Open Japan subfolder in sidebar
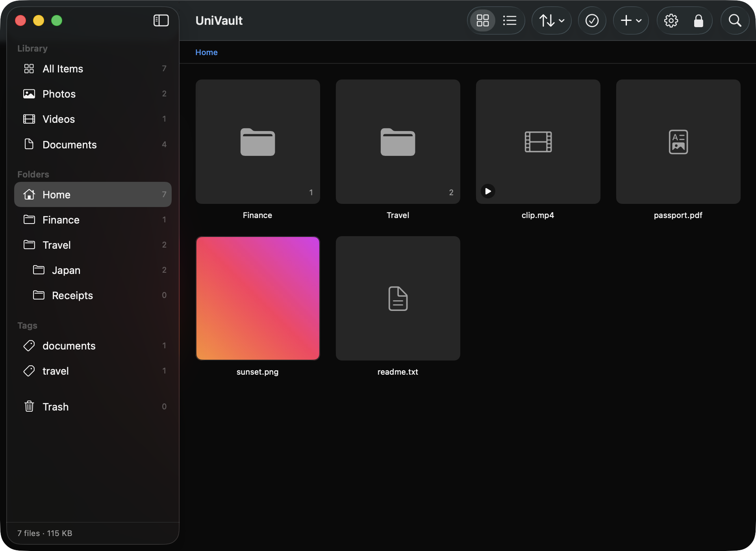The height and width of the screenshot is (551, 756). [93, 270]
